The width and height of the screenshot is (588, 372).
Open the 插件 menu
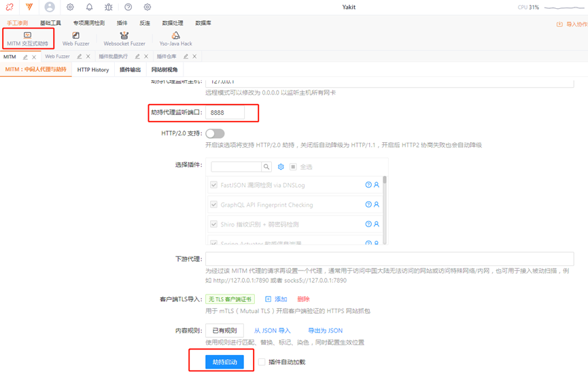tap(122, 23)
